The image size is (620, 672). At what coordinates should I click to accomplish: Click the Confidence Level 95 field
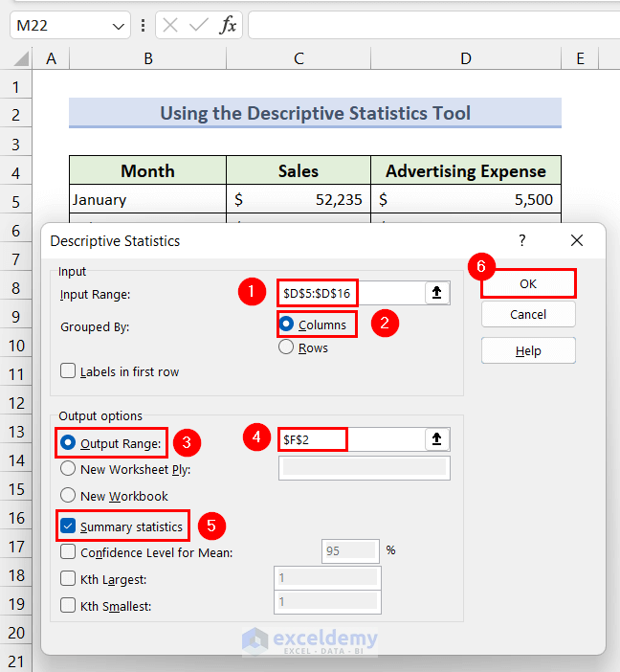click(x=350, y=551)
